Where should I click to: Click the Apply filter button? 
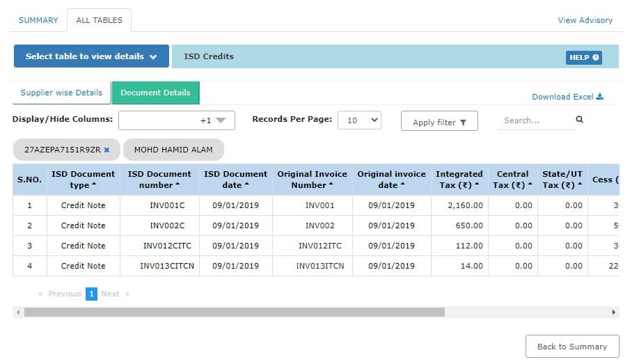[439, 122]
